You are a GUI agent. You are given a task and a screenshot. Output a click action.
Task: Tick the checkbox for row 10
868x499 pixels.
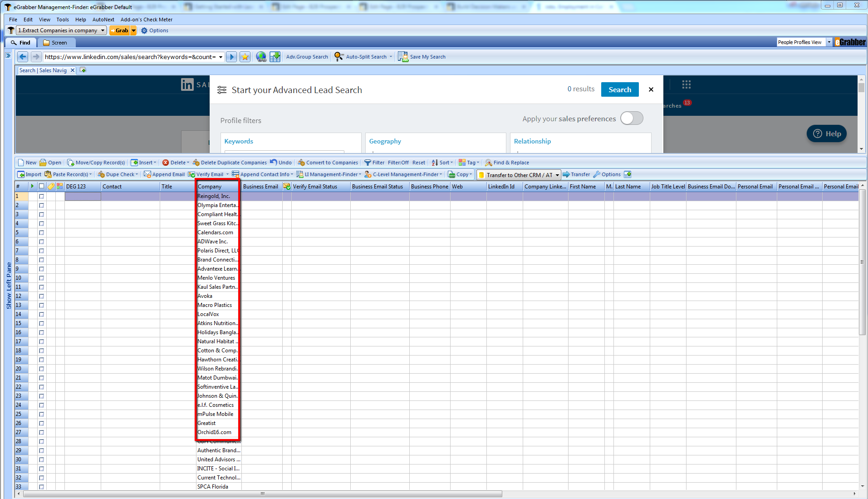click(x=41, y=278)
